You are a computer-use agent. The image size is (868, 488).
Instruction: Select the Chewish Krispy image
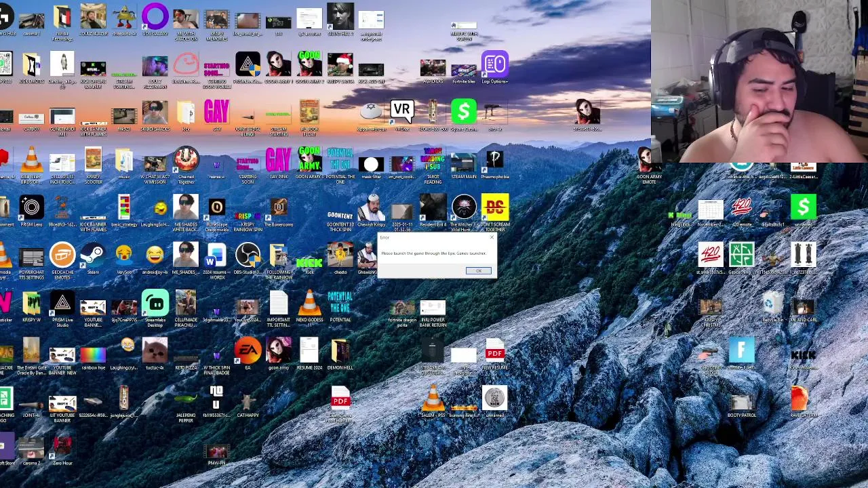click(371, 211)
